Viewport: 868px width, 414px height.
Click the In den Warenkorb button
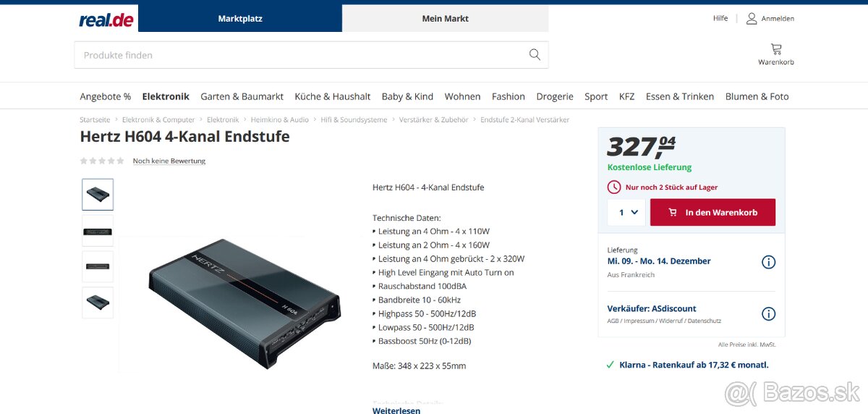[712, 212]
